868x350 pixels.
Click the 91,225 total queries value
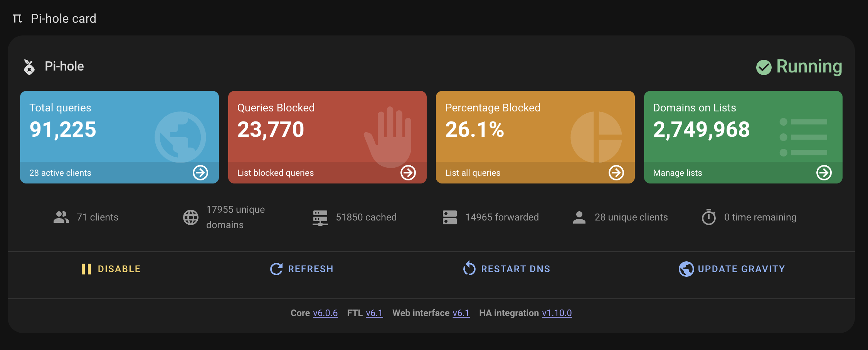coord(63,130)
